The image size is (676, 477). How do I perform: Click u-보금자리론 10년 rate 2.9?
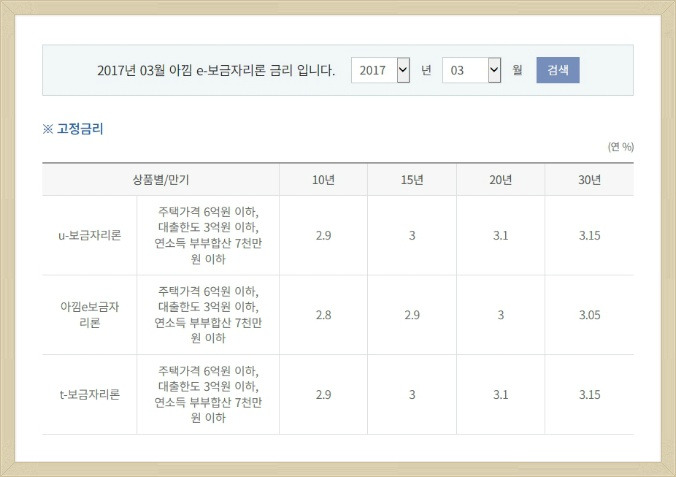point(323,235)
